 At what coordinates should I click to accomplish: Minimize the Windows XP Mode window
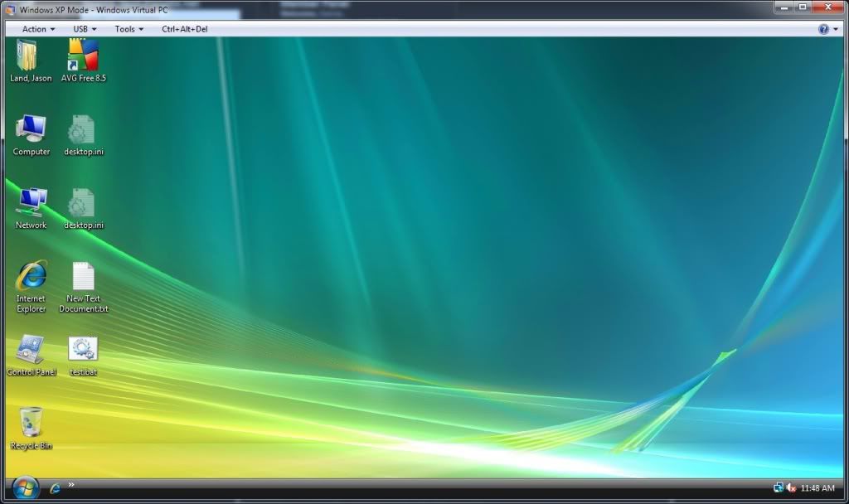[x=784, y=7]
